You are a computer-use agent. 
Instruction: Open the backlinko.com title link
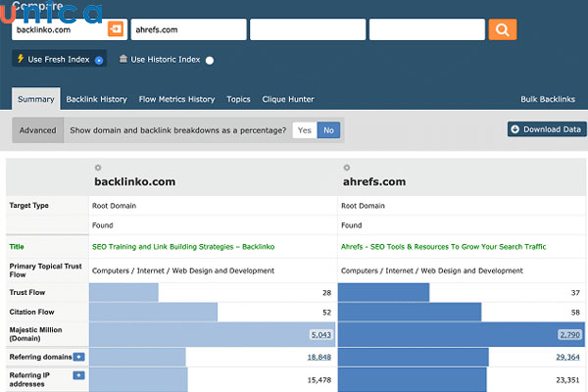[183, 246]
